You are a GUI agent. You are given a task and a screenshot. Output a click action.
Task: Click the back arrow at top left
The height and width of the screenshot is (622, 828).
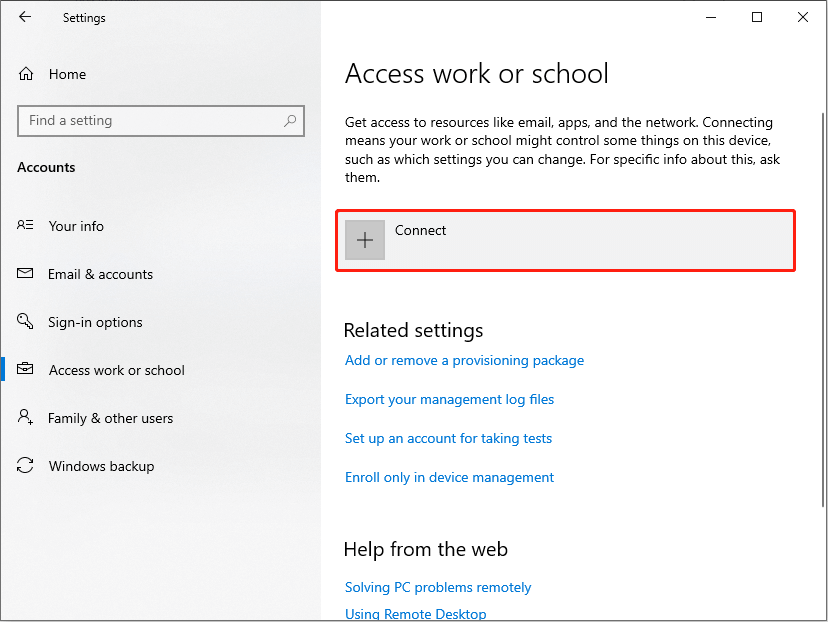24,17
